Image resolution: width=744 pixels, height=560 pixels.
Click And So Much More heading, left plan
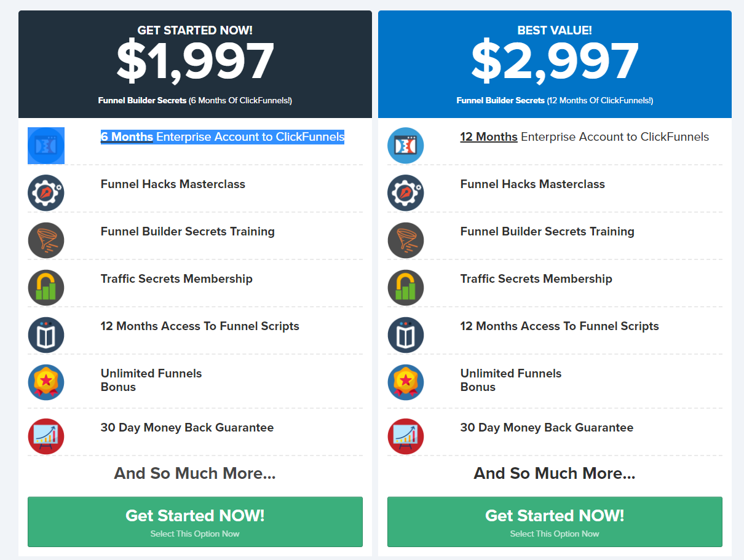195,473
